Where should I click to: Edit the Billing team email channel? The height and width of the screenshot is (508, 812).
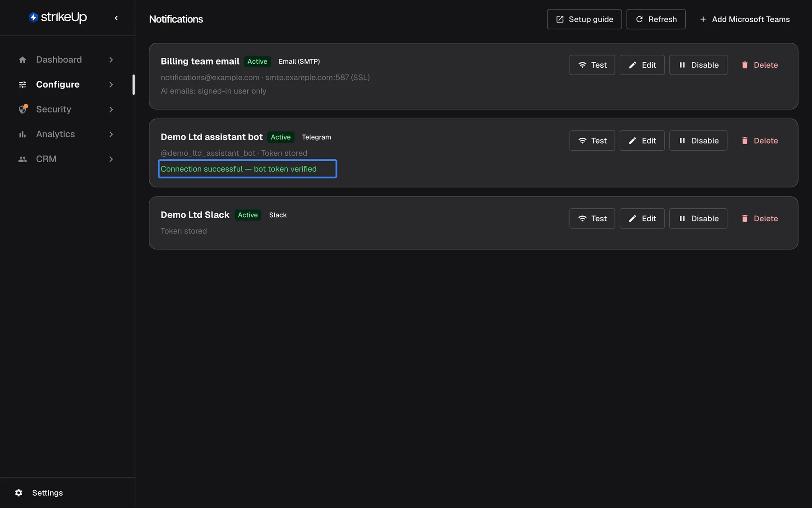[642, 65]
